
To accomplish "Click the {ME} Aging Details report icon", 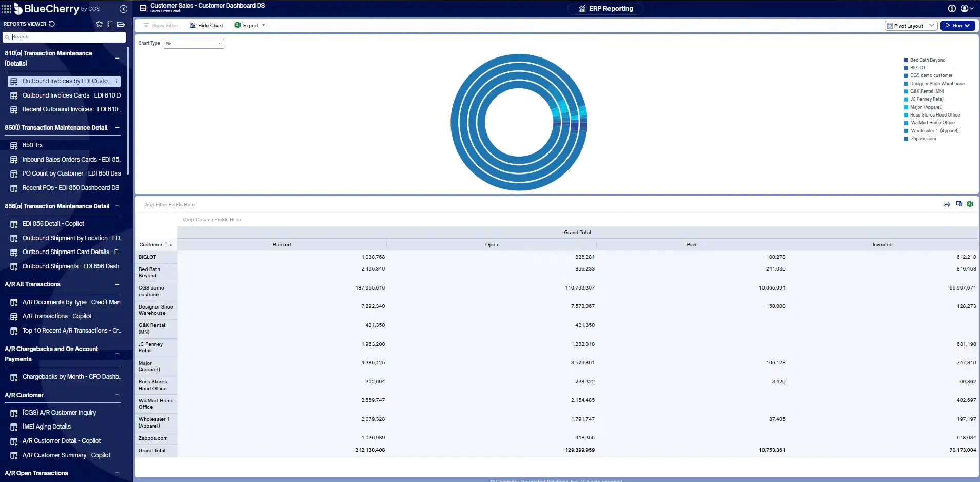I will pyautogui.click(x=14, y=427).
